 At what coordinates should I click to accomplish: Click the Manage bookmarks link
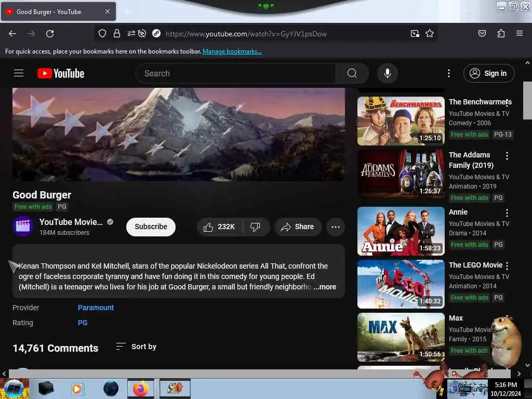[232, 51]
